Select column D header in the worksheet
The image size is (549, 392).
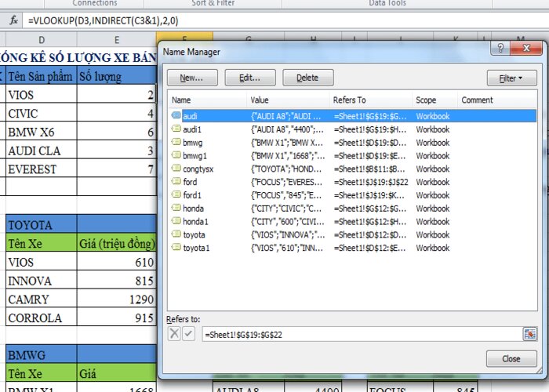pos(42,39)
